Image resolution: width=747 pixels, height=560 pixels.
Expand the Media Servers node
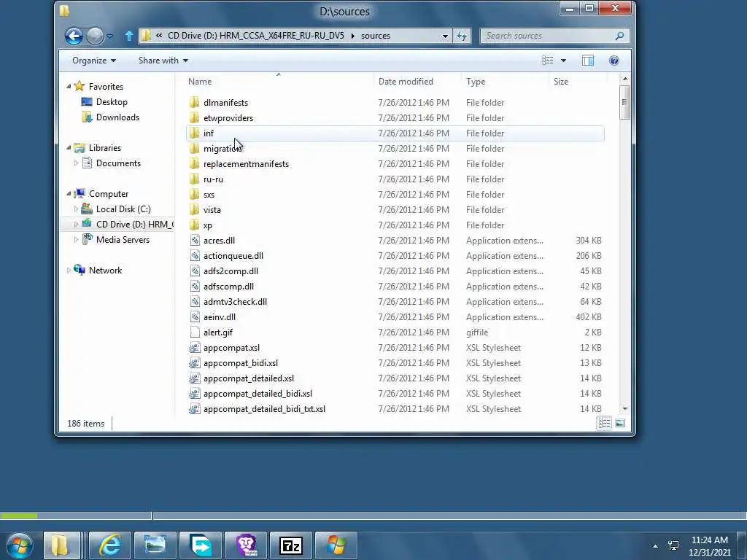(x=76, y=239)
